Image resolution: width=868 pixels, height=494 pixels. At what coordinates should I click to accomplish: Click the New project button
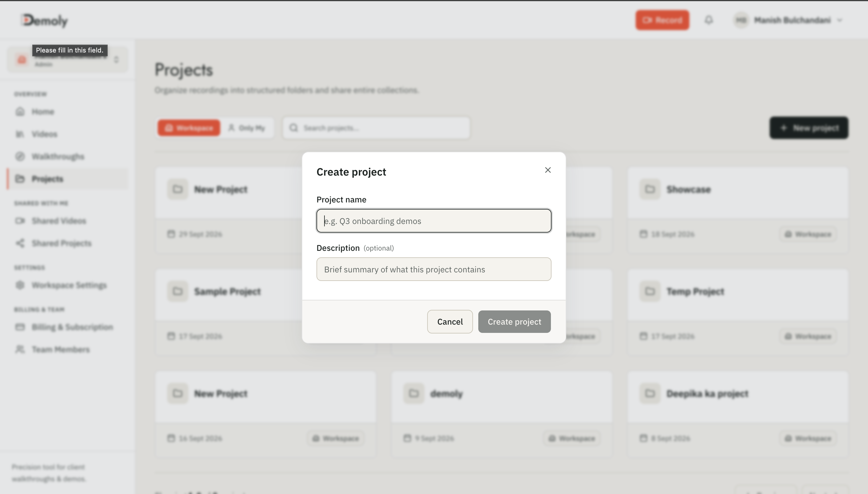pos(809,128)
